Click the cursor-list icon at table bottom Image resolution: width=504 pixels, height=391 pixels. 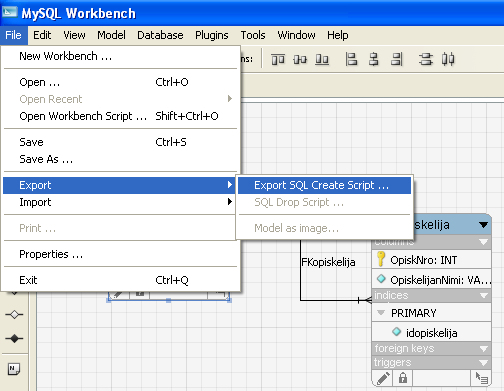pos(481,378)
